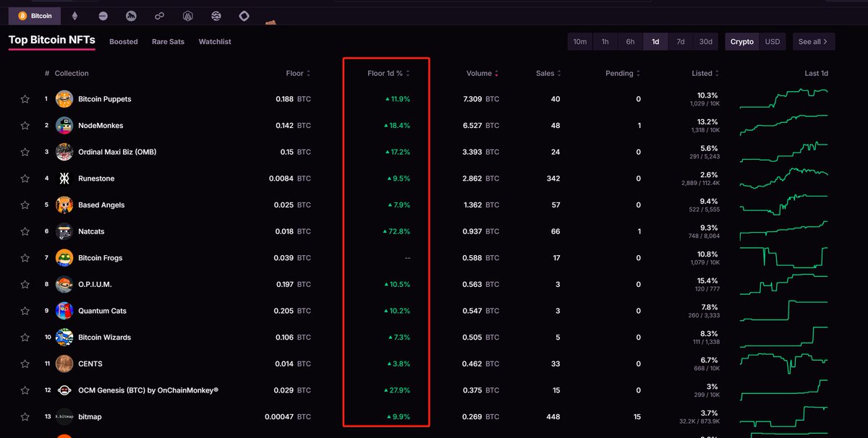The height and width of the screenshot is (438, 868).
Task: Star Bitcoin Puppets for watchlist
Action: [x=25, y=99]
